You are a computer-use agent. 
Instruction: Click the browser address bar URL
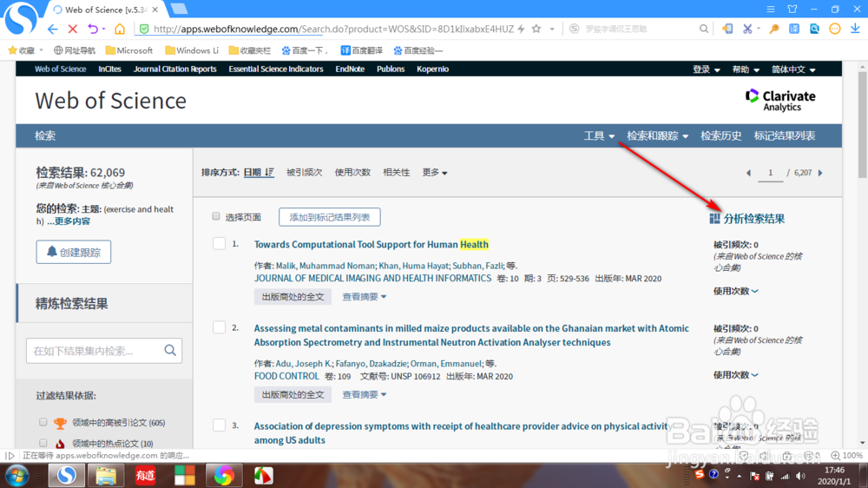pos(333,29)
